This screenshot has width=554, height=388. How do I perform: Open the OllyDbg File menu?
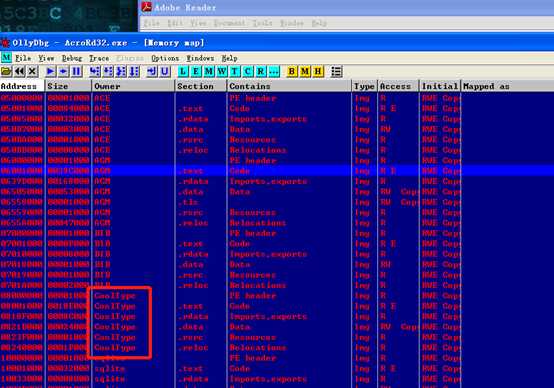pos(23,58)
